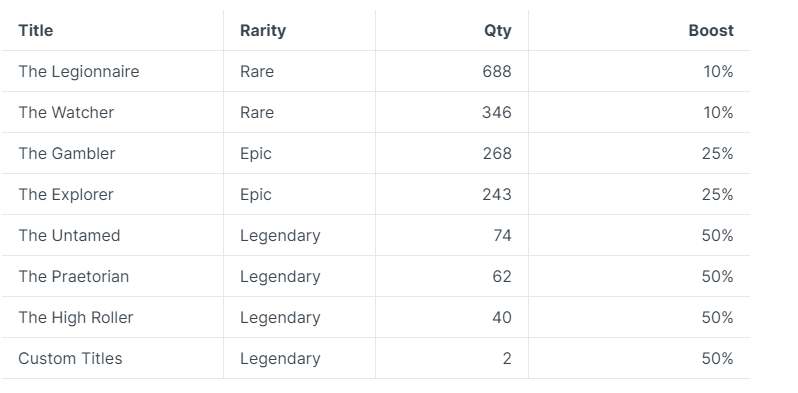Click the Title column header
The image size is (798, 393).
click(x=36, y=31)
